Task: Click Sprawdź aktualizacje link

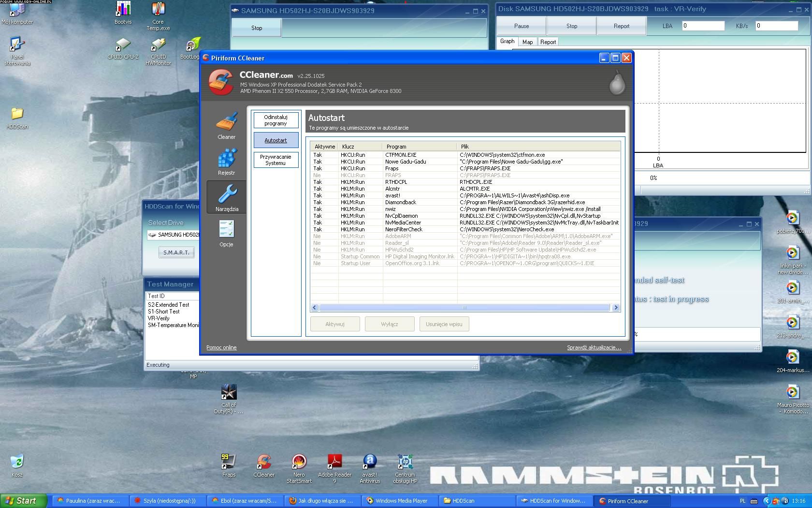Action: (594, 347)
